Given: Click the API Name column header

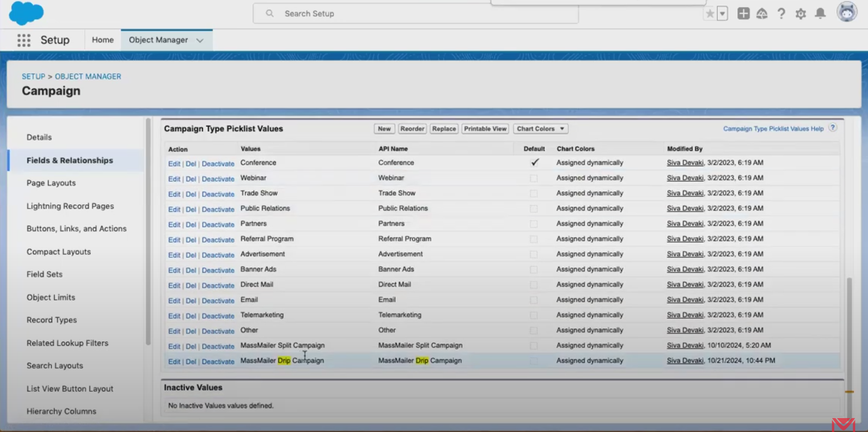Looking at the screenshot, I should (393, 149).
